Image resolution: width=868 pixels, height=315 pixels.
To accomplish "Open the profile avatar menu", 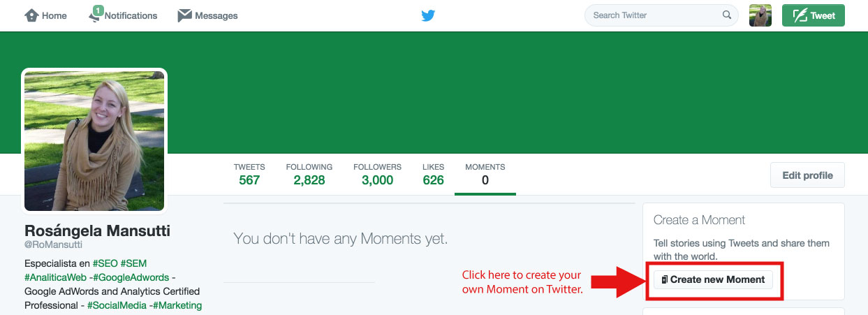I will pos(760,15).
